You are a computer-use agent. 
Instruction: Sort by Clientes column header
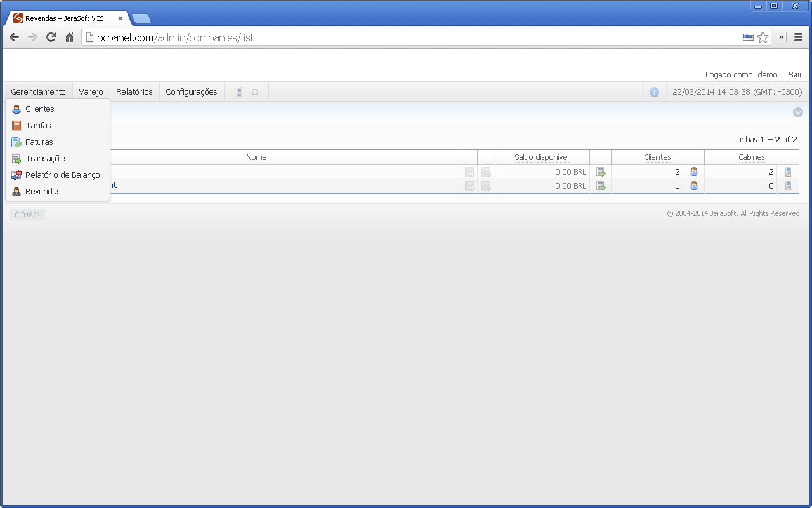tap(657, 157)
